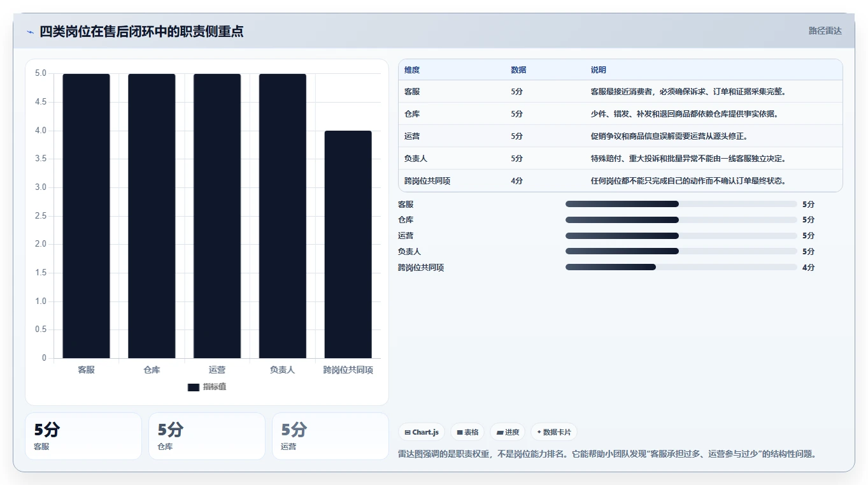Click the 表格 chip
Image resolution: width=868 pixels, height=485 pixels.
coord(467,432)
